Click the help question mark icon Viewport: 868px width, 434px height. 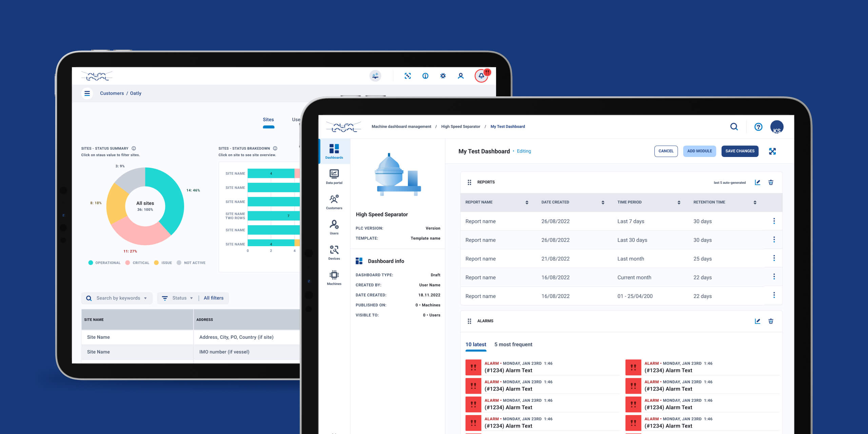click(x=758, y=127)
